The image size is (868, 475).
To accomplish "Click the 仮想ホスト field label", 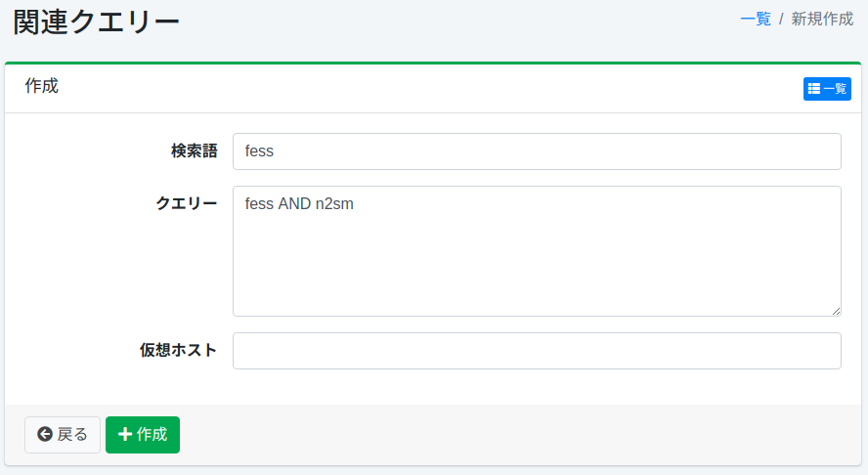I will click(178, 351).
